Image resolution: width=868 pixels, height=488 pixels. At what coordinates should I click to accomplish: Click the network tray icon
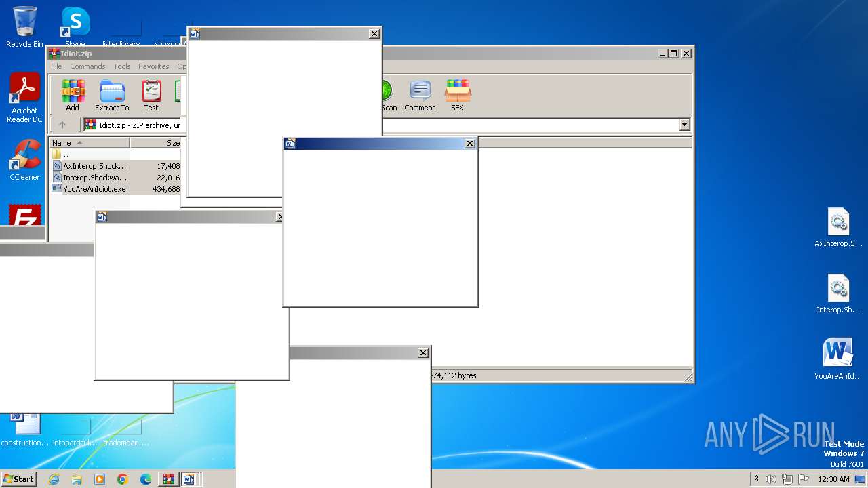[787, 479]
